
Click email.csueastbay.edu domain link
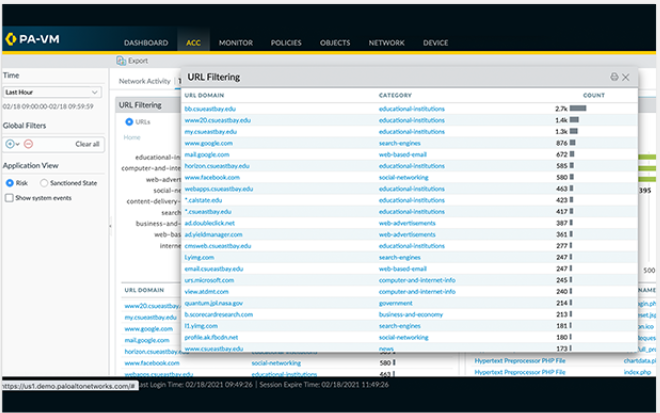tap(214, 269)
